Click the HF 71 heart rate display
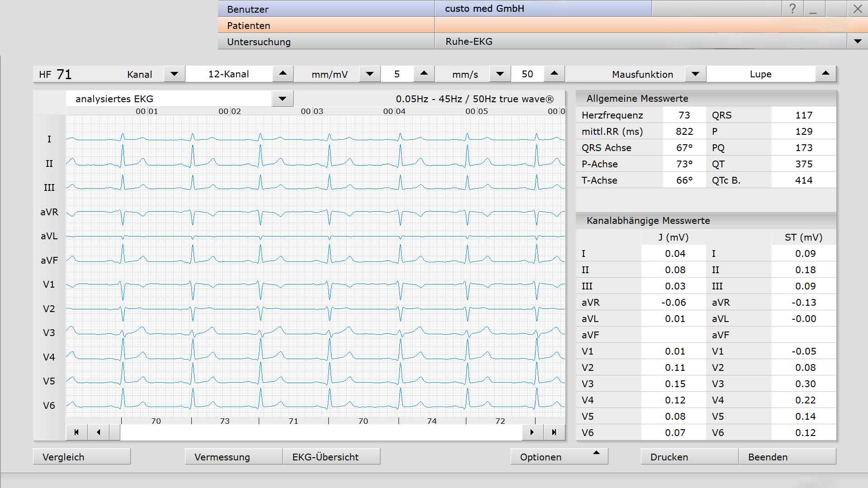Viewport: 868px width, 488px height. pos(55,74)
